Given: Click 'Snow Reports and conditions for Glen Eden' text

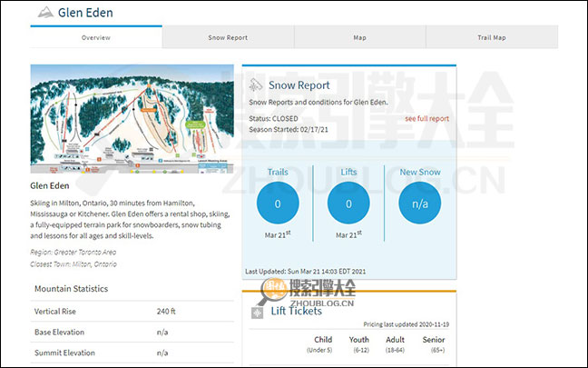Looking at the screenshot, I should 318,102.
